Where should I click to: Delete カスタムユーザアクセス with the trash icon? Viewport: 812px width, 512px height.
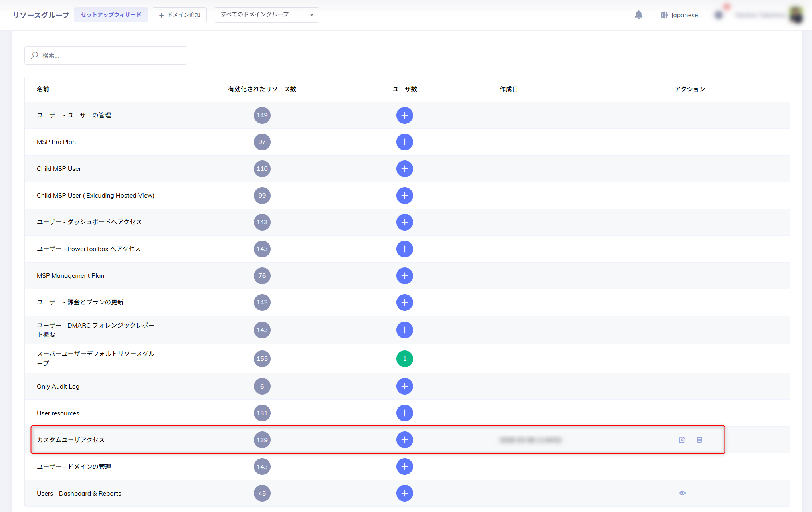point(700,439)
